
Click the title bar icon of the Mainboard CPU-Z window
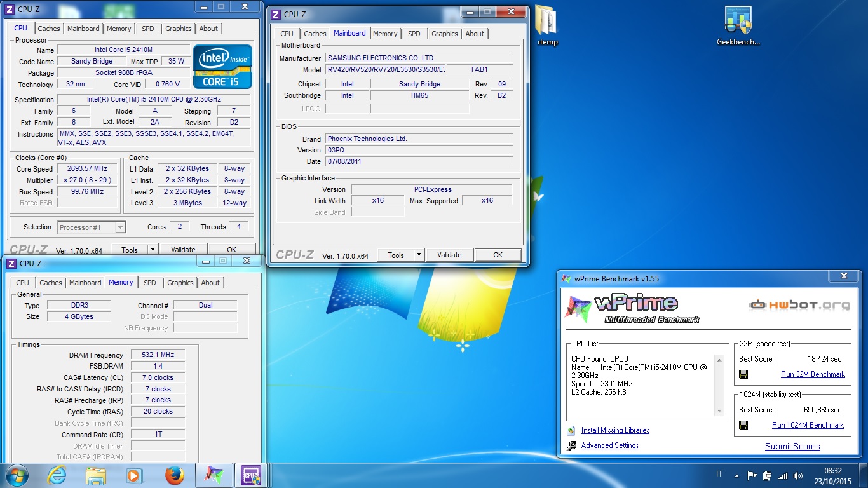tap(276, 14)
